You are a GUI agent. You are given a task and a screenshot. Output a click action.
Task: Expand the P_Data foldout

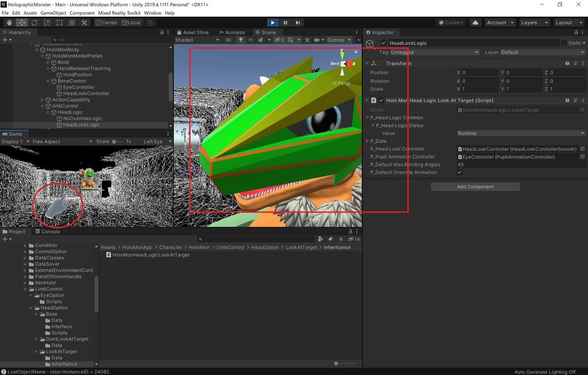pos(367,141)
